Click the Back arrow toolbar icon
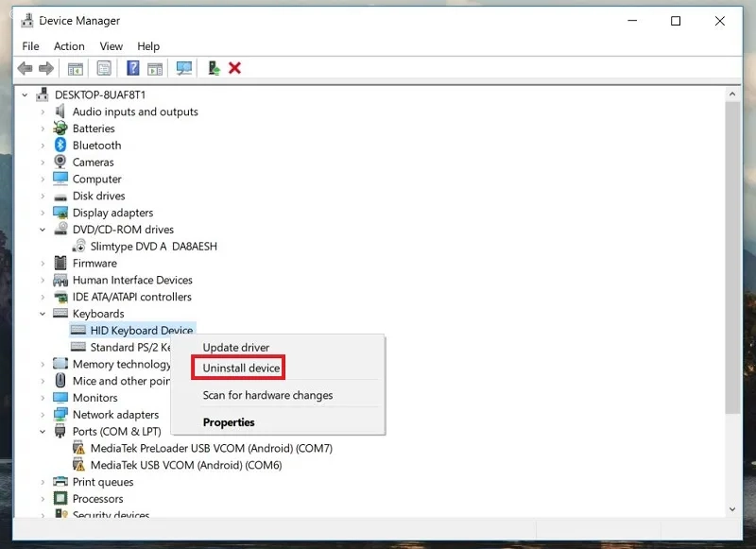Viewport: 756px width, 549px height. tap(26, 68)
